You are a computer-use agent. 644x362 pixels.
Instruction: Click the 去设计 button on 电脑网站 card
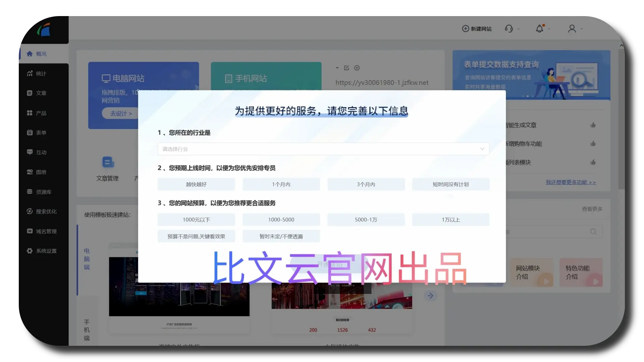pyautogui.click(x=121, y=113)
